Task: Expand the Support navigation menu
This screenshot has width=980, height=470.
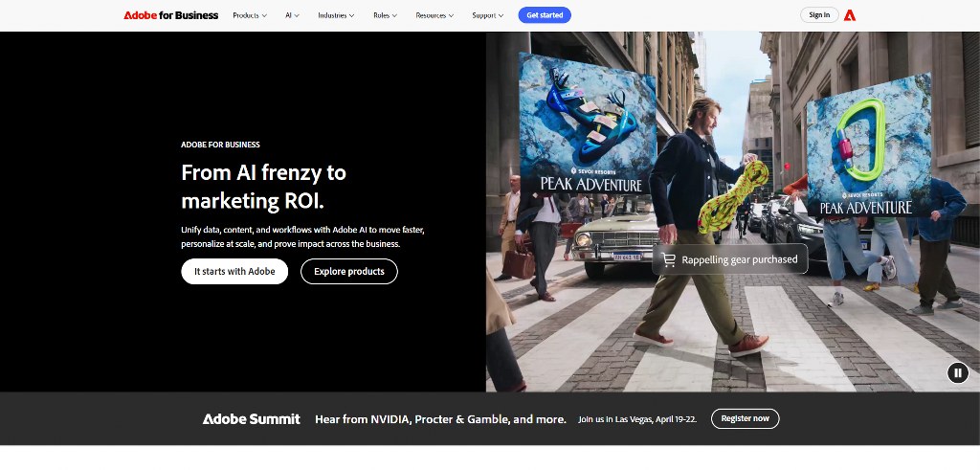Action: tap(487, 15)
